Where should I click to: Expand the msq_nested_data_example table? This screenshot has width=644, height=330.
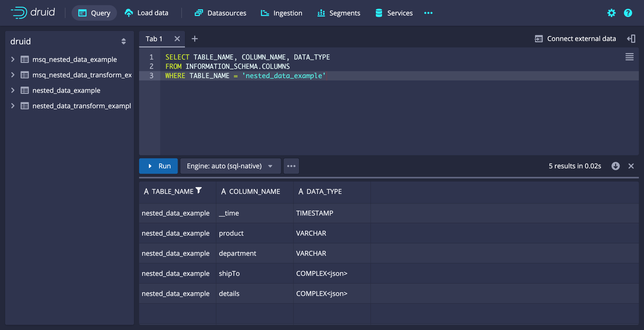pos(12,59)
